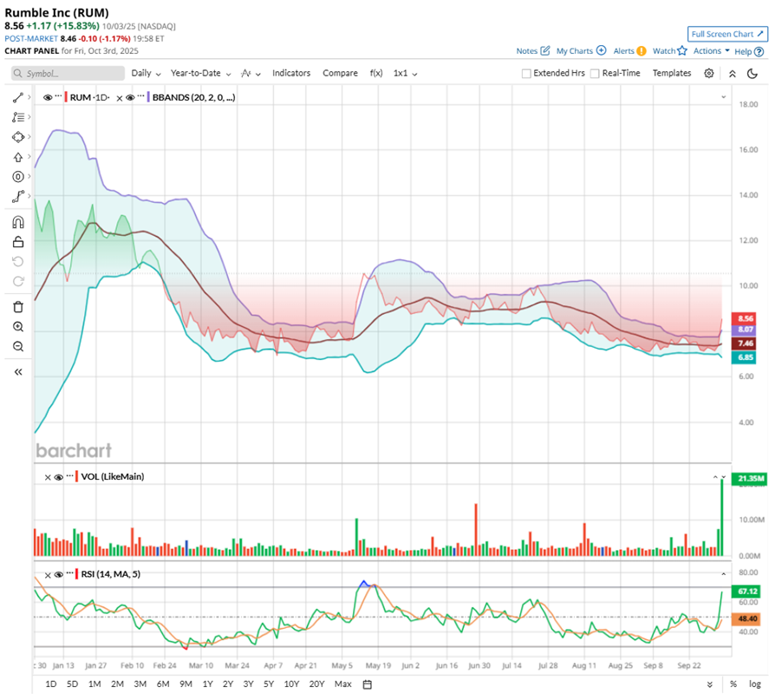Select the Max time range
Screen dimensions: 782x700
click(342, 684)
